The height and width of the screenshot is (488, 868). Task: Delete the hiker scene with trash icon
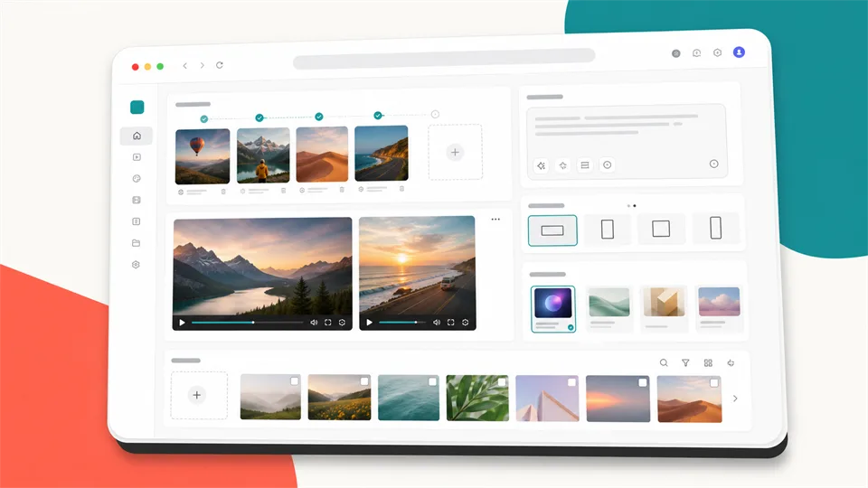(283, 191)
